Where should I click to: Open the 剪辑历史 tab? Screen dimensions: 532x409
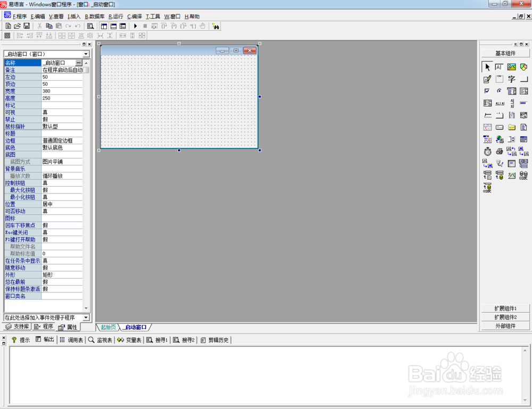(215, 340)
